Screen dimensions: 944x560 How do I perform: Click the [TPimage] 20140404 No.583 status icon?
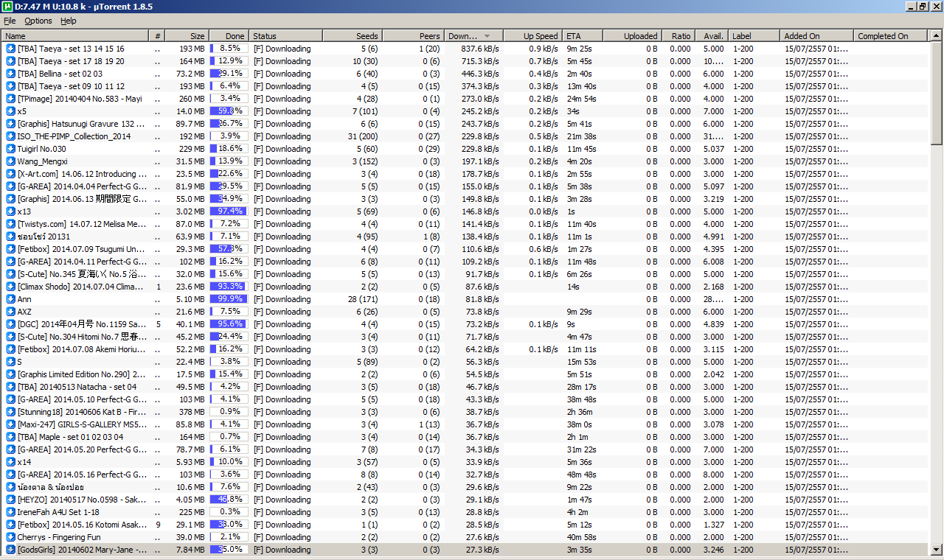click(x=10, y=99)
